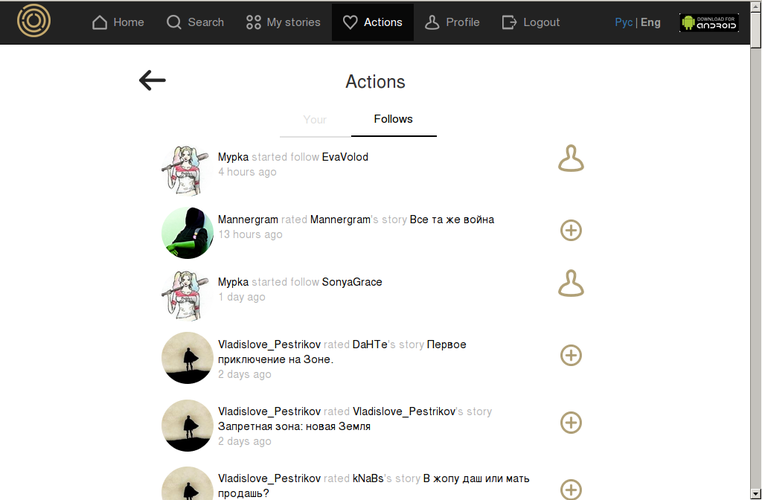Open Mypka name in EvaVolod row
The image size is (762, 500).
233,157
